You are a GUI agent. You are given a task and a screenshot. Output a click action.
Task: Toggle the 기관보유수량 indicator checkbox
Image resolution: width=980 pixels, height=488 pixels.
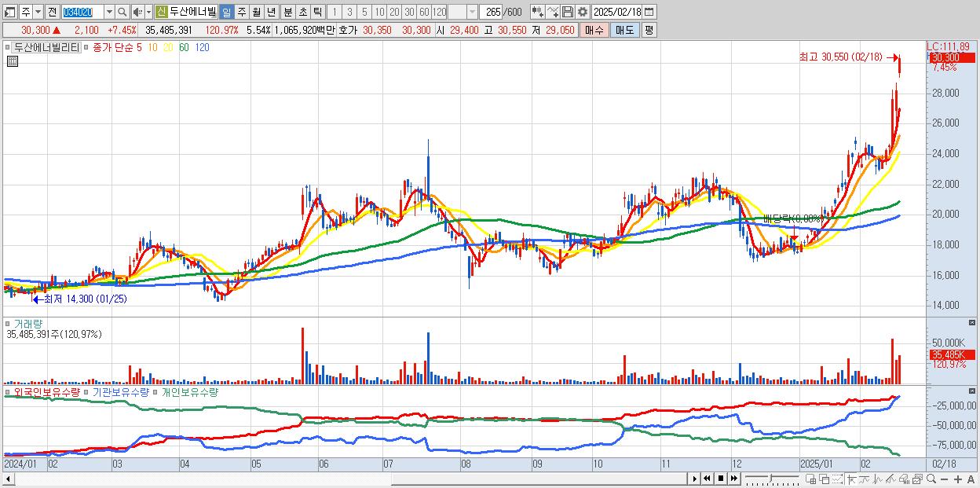(86, 391)
